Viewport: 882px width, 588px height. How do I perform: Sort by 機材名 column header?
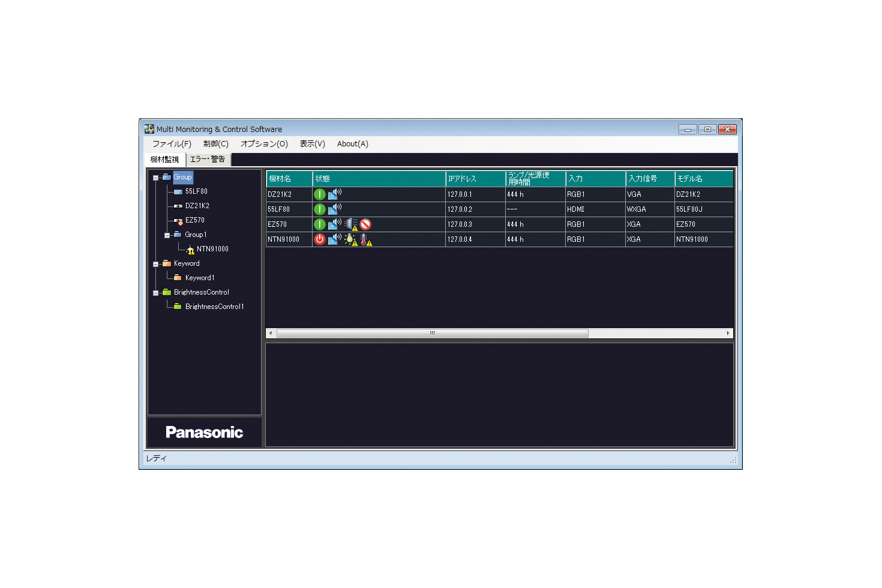(x=289, y=179)
